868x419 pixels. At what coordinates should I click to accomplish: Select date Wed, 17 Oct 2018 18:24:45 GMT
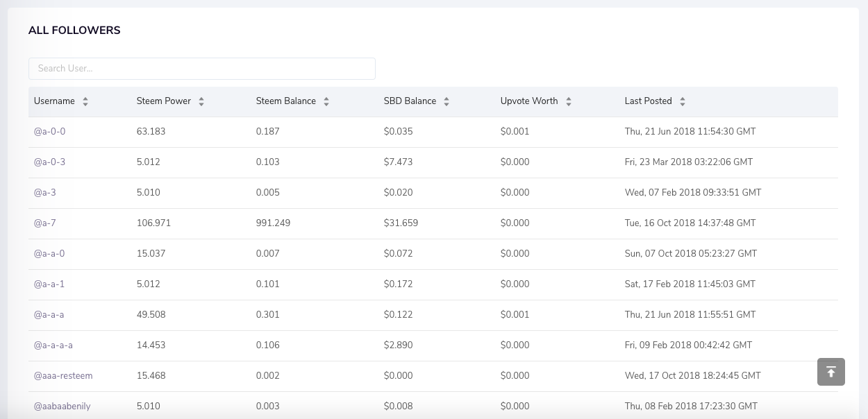[693, 376]
